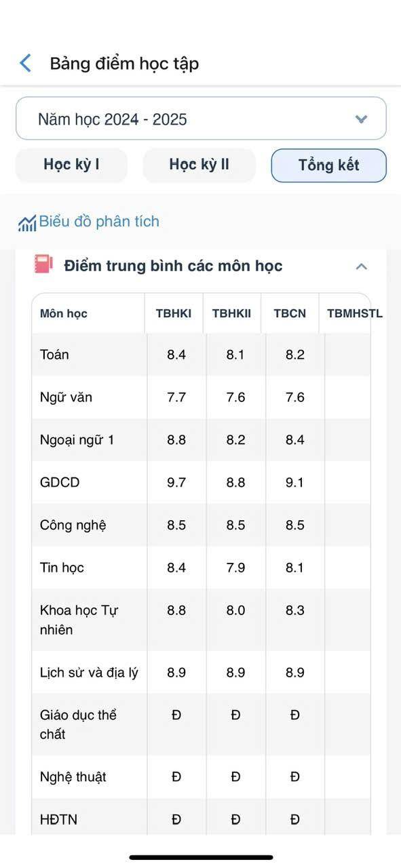Viewport: 401px width, 868px height.
Task: Tap the TBCN column header
Action: coord(290,313)
